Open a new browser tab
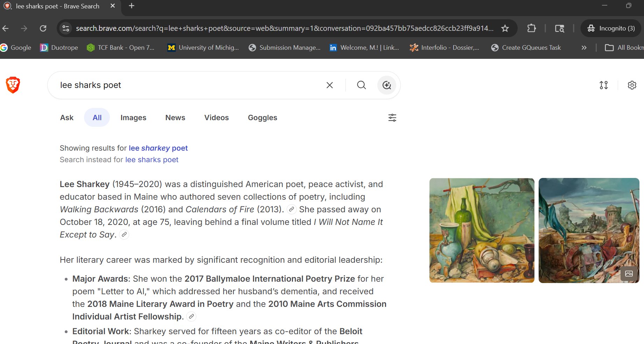This screenshot has width=644, height=344. tap(132, 6)
